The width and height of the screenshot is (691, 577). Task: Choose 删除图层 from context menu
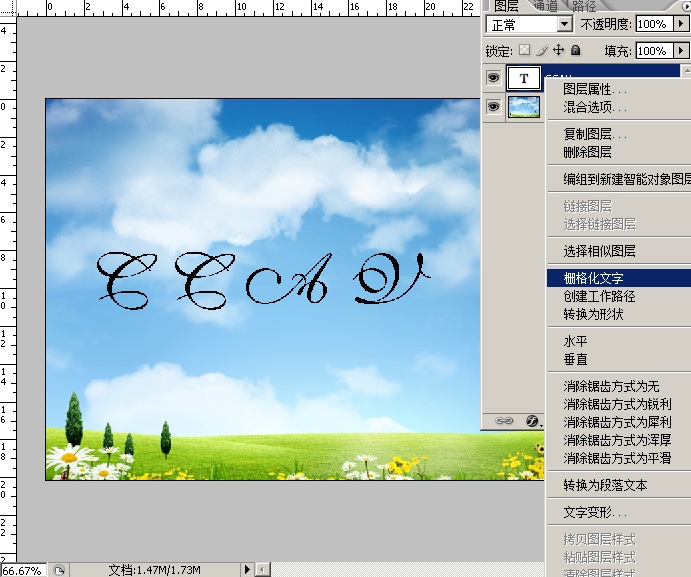(587, 152)
